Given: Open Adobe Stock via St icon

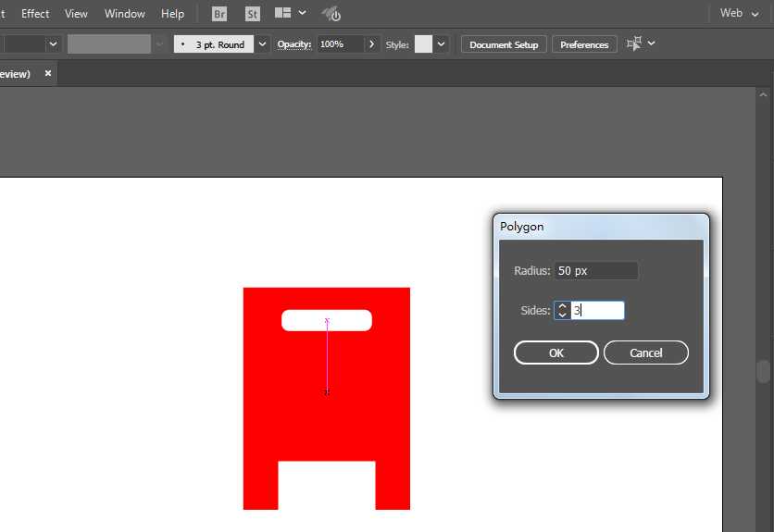Looking at the screenshot, I should (252, 14).
